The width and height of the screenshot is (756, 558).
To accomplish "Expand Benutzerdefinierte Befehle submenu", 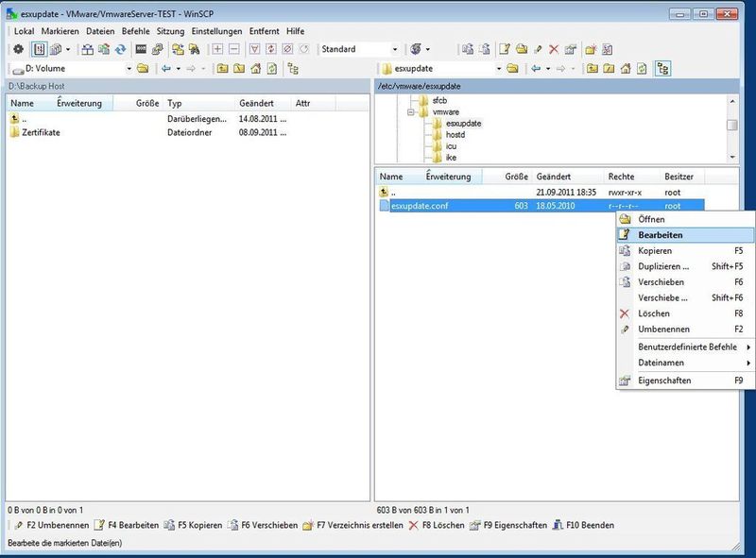I will click(x=685, y=347).
